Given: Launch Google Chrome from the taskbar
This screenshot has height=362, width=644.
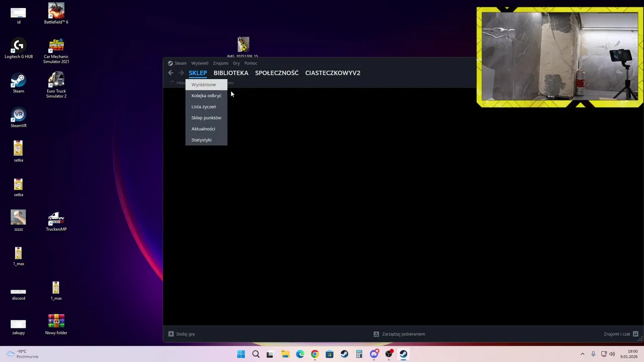Looking at the screenshot, I should point(314,354).
